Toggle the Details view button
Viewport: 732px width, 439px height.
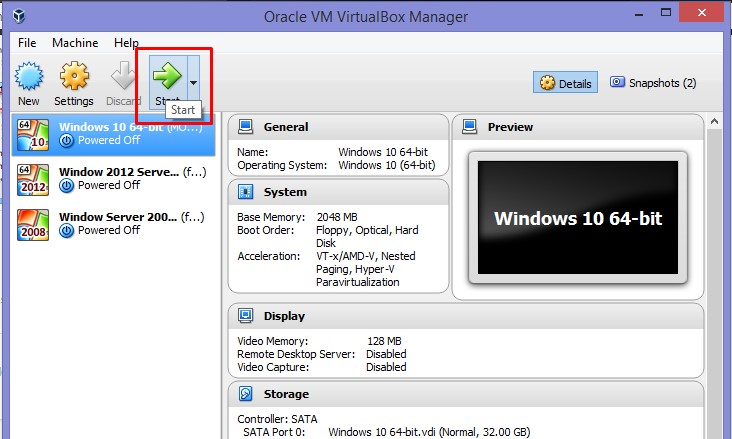tap(566, 83)
